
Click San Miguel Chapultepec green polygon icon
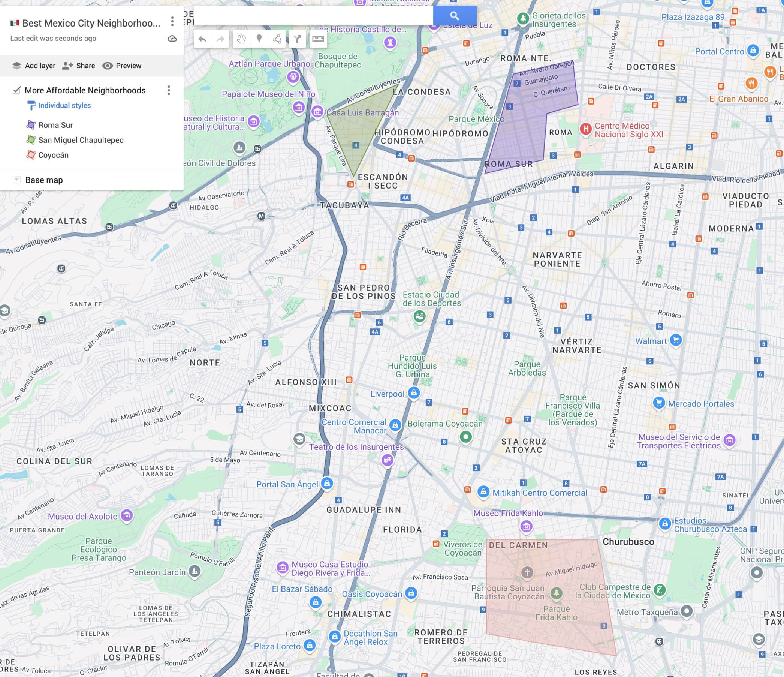[31, 140]
